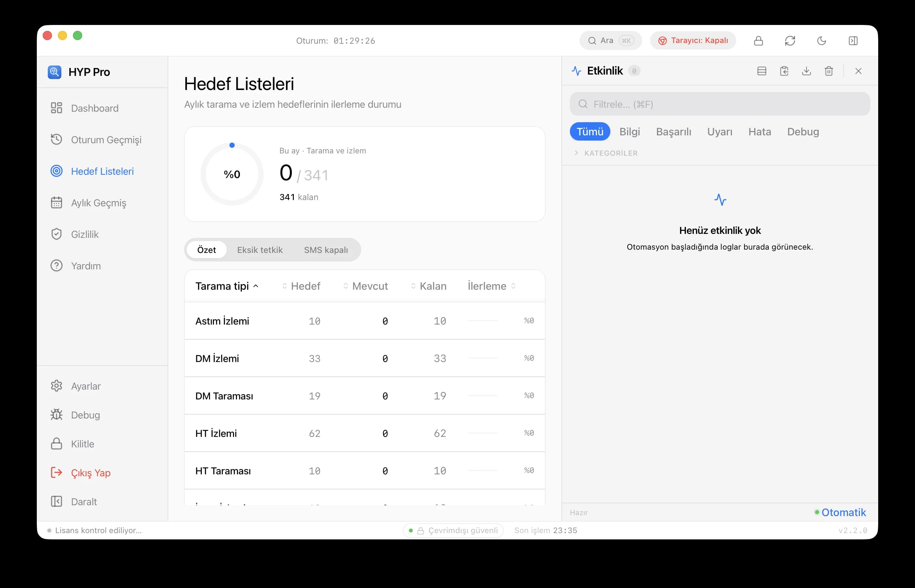The image size is (915, 588).
Task: Switch to the Özet tab
Action: pos(207,250)
